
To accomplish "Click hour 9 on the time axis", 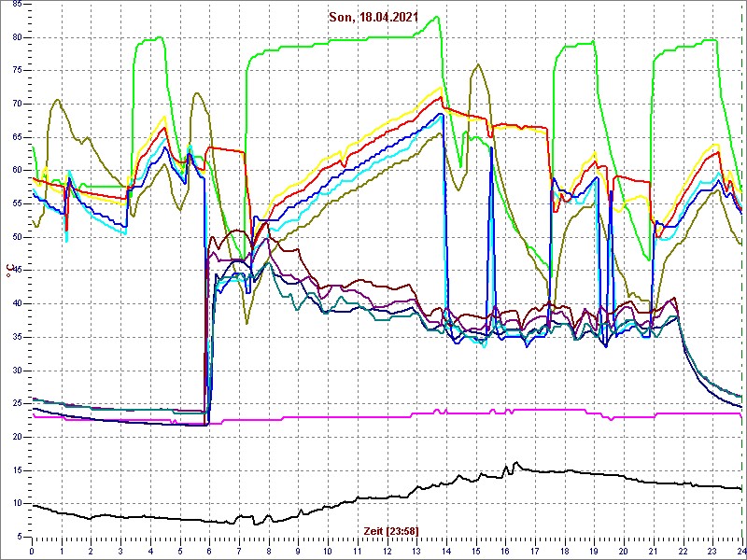I will [298, 552].
